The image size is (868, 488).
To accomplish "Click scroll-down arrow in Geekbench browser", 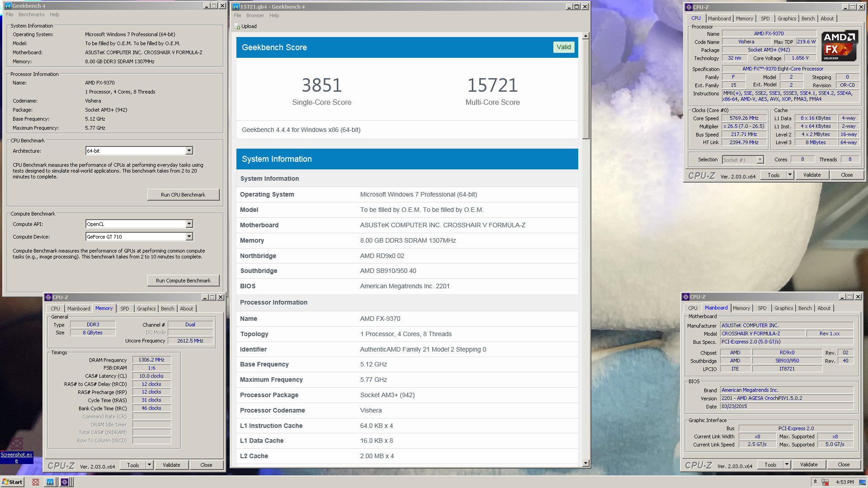I will [586, 463].
